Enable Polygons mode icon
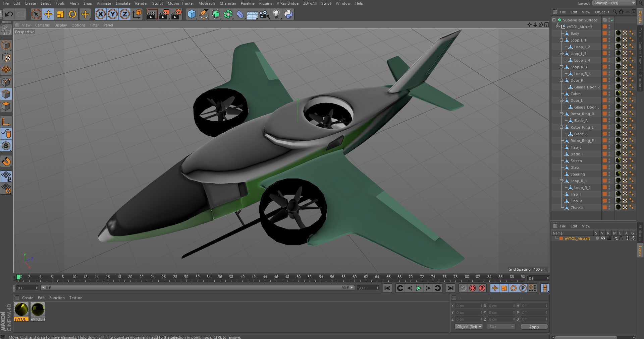Image resolution: width=644 pixels, height=339 pixels. 6,106
